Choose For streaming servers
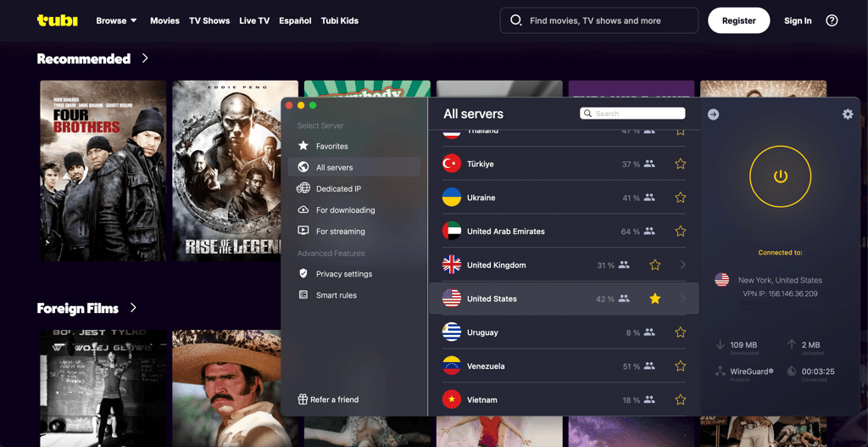The height and width of the screenshot is (447, 868). (353, 231)
